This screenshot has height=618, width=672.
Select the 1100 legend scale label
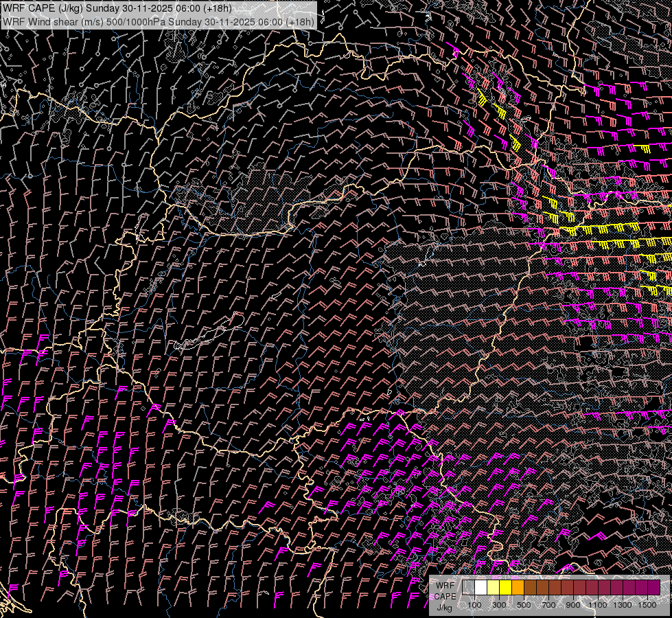click(x=598, y=605)
